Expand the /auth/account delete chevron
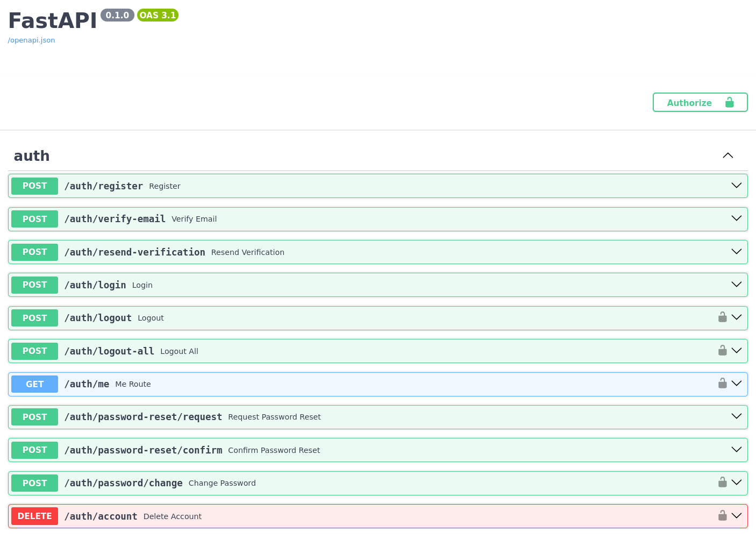The width and height of the screenshot is (756, 539). point(737,516)
